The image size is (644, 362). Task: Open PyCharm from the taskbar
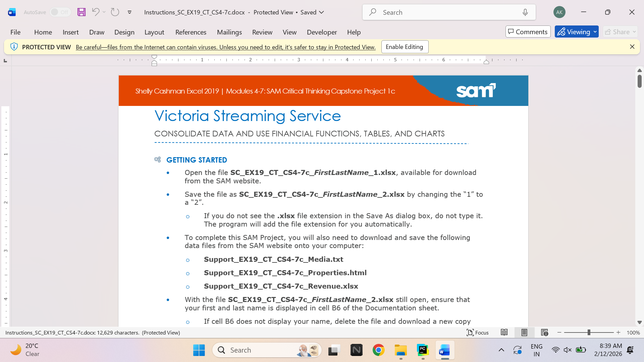tap(423, 350)
